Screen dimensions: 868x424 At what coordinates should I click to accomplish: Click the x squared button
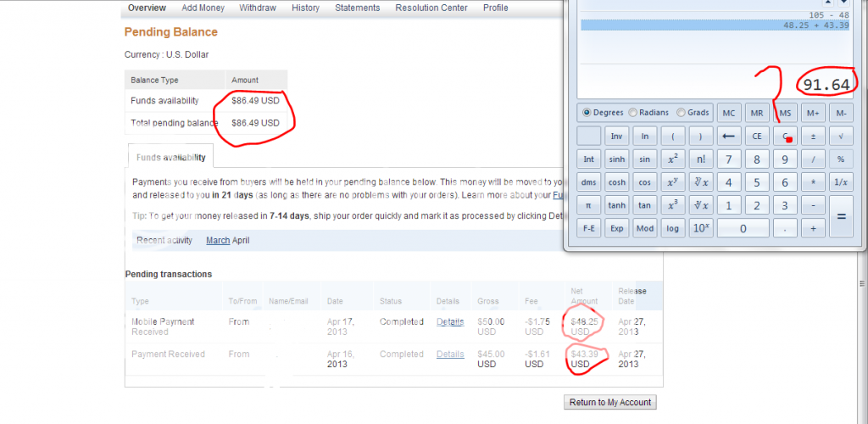672,159
